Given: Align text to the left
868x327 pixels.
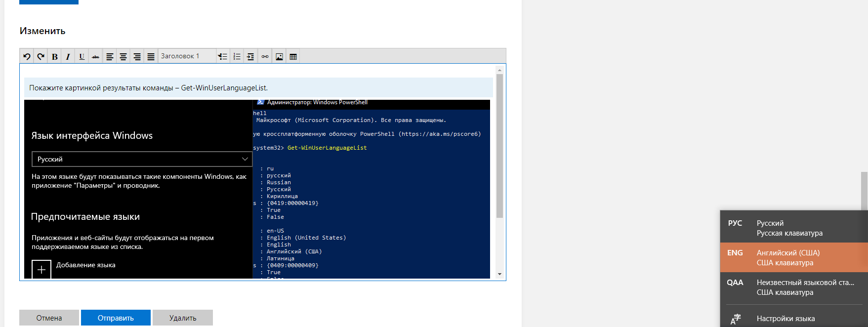Looking at the screenshot, I should 110,56.
